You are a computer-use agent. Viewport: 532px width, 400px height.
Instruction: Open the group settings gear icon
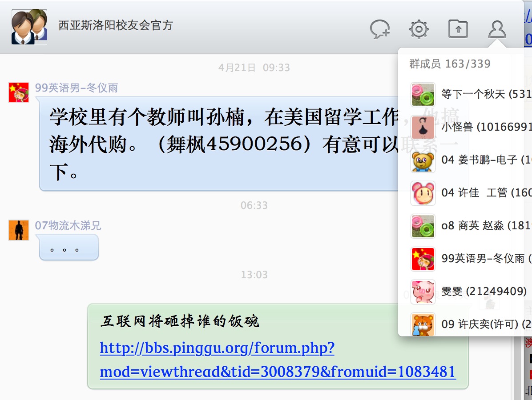coord(419,29)
